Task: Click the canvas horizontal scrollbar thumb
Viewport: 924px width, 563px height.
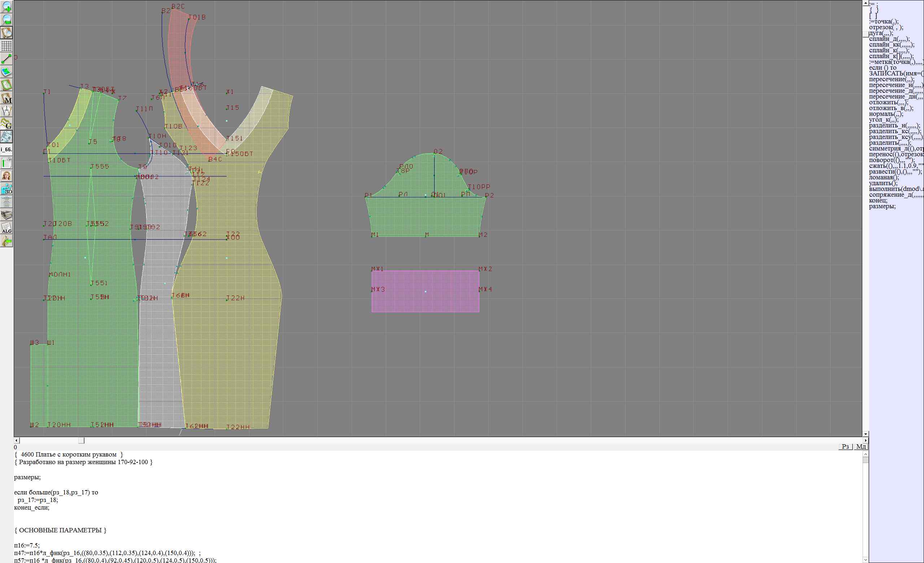Action: point(81,440)
